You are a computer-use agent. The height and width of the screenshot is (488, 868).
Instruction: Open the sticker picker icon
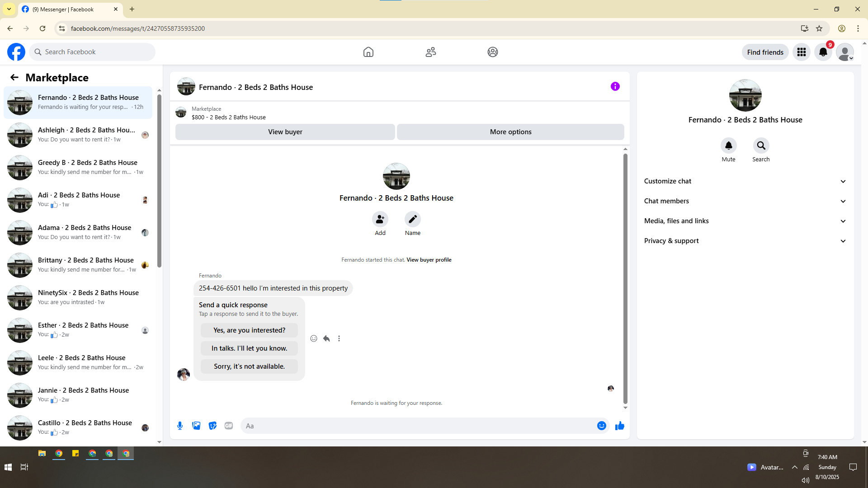click(x=212, y=426)
